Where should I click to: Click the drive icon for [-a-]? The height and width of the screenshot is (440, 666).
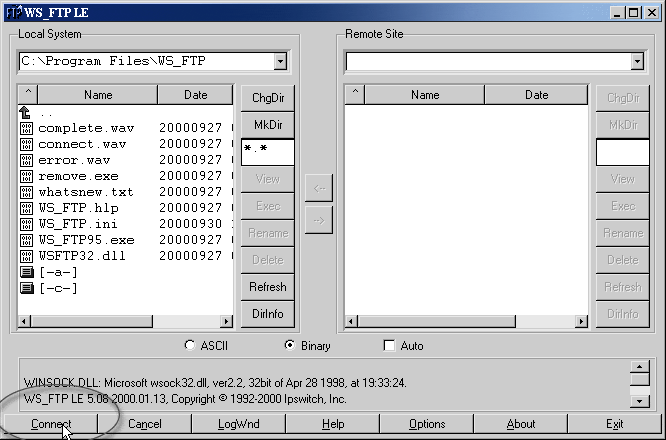[x=27, y=272]
